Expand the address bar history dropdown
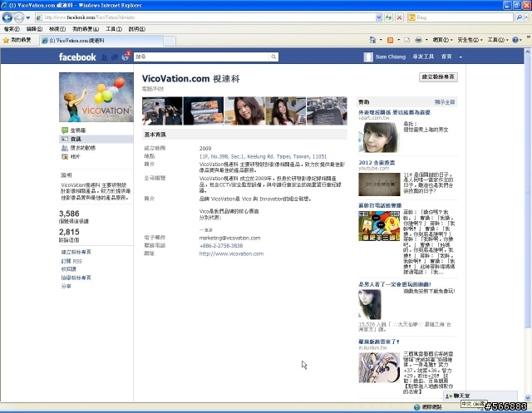Screen dimensions: 532x413 379,17
